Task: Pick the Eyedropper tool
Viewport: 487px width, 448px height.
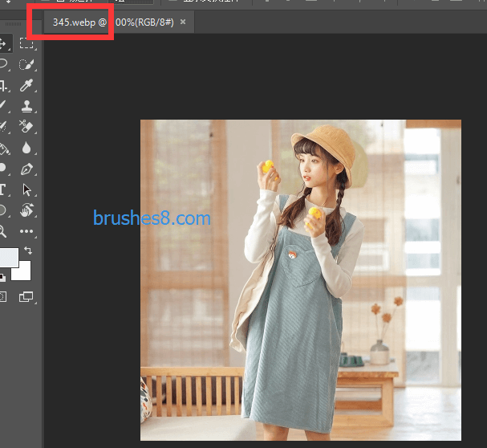Action: [26, 85]
